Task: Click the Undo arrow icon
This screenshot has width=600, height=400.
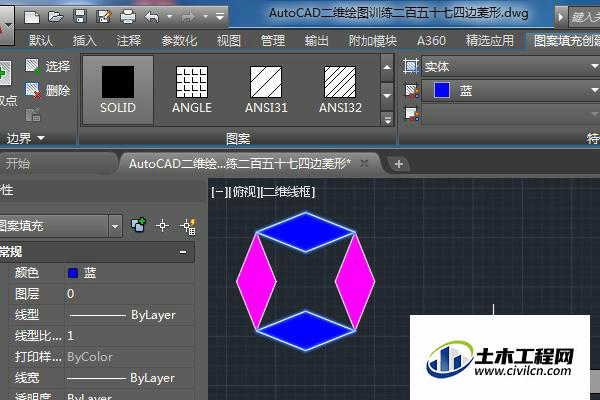Action: (x=152, y=17)
